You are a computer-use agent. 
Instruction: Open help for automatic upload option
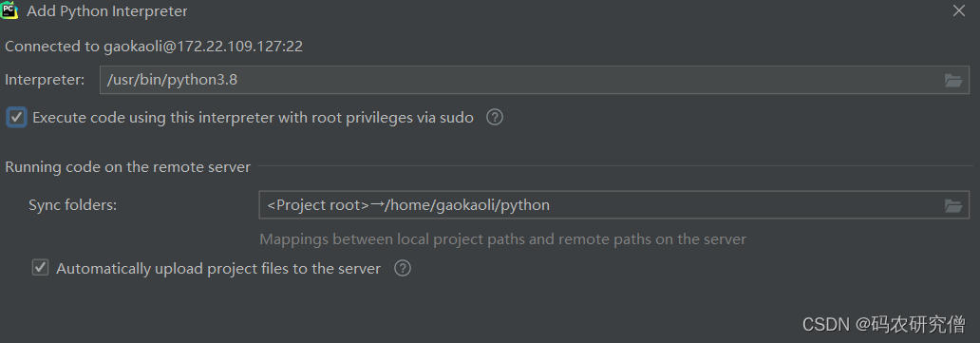(x=404, y=269)
